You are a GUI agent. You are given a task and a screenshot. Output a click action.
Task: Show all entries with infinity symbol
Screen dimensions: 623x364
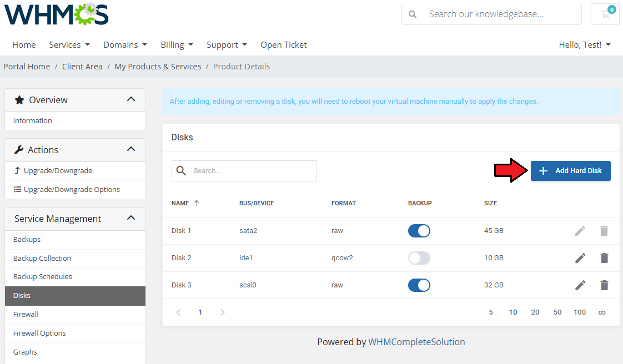click(602, 312)
